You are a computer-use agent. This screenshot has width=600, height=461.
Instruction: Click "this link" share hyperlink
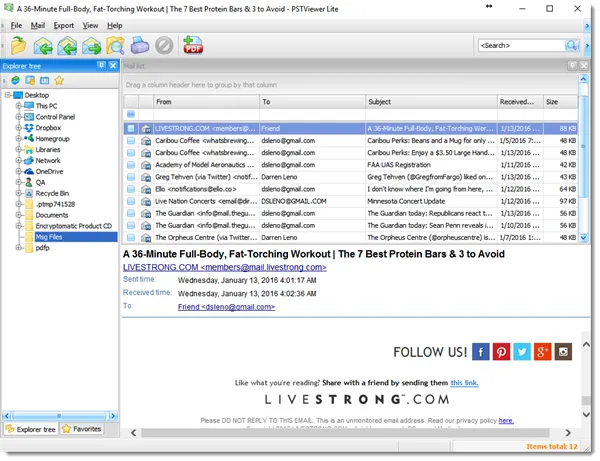point(464,383)
